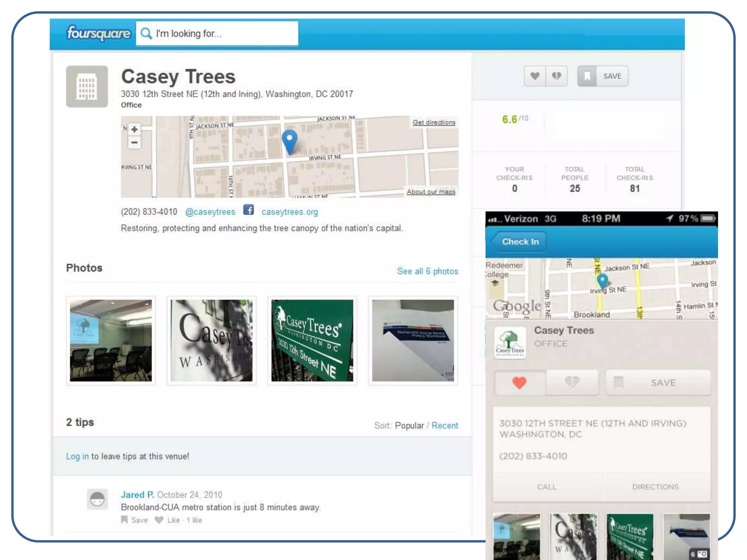Image resolution: width=747 pixels, height=560 pixels.
Task: Sort tips by Recent
Action: pos(445,425)
